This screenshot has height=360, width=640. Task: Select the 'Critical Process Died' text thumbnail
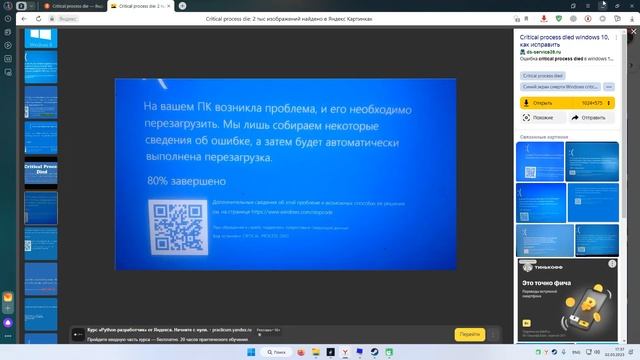41,173
